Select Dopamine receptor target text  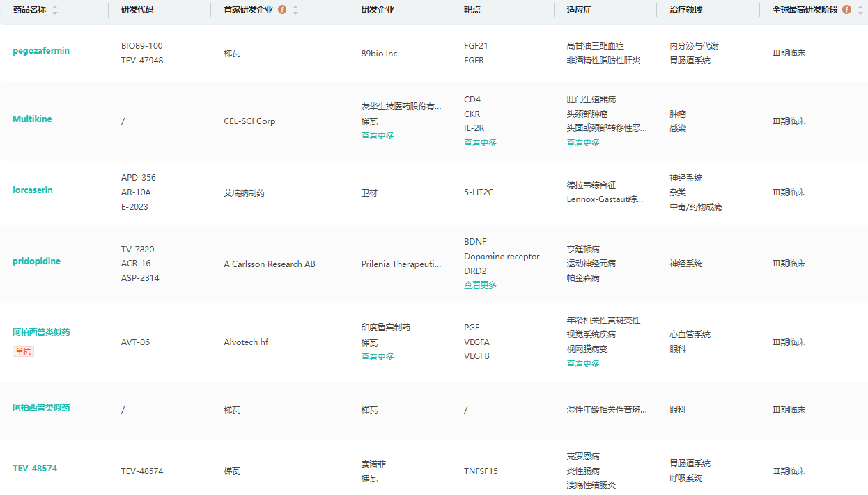502,257
